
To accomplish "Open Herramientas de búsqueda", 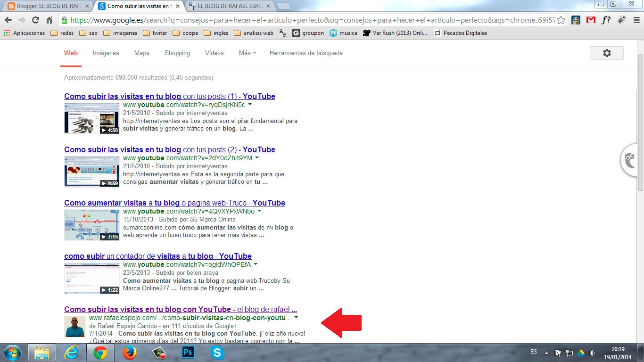I will point(306,53).
